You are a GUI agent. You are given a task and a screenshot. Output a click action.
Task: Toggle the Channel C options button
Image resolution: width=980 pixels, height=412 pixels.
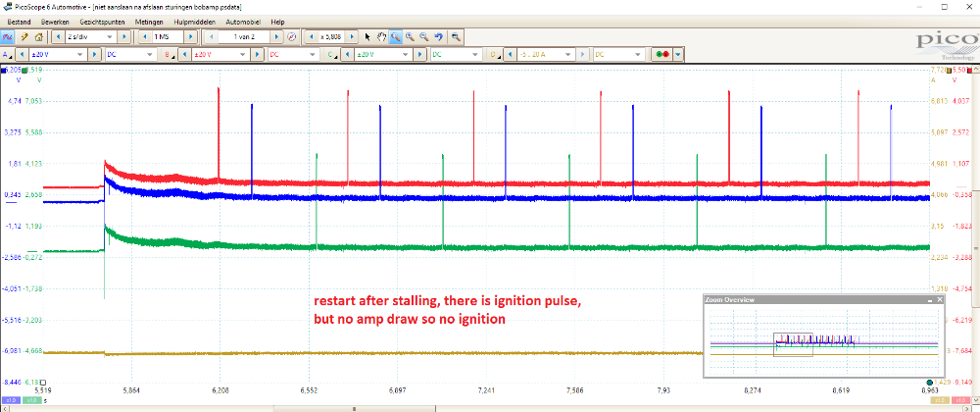pos(331,55)
